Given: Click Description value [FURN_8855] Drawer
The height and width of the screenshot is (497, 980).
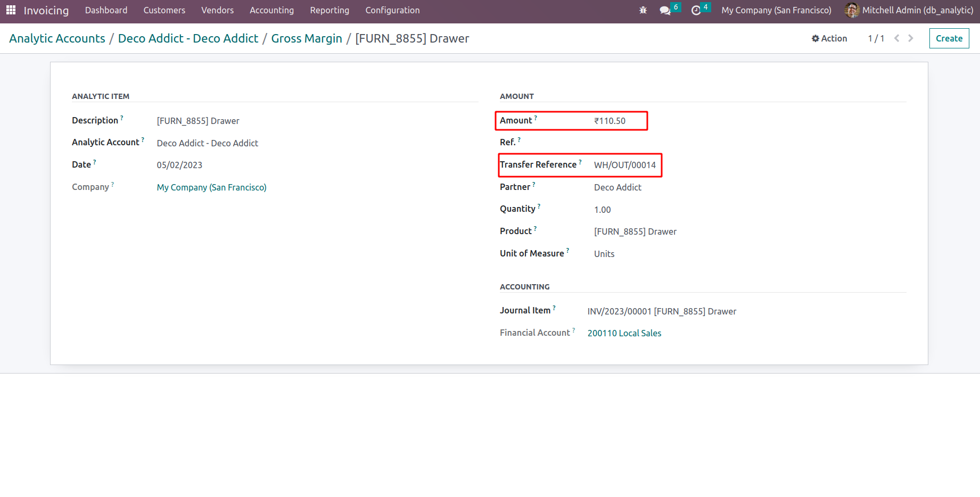Looking at the screenshot, I should click(198, 121).
